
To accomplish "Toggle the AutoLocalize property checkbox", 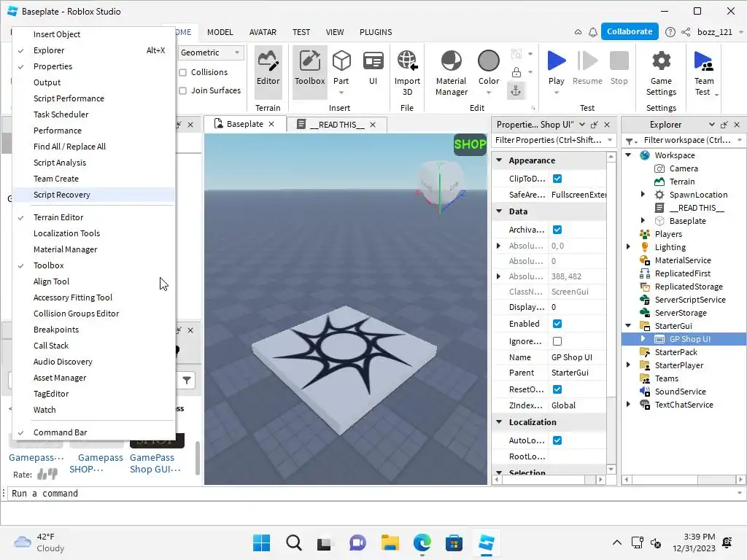I will [557, 440].
